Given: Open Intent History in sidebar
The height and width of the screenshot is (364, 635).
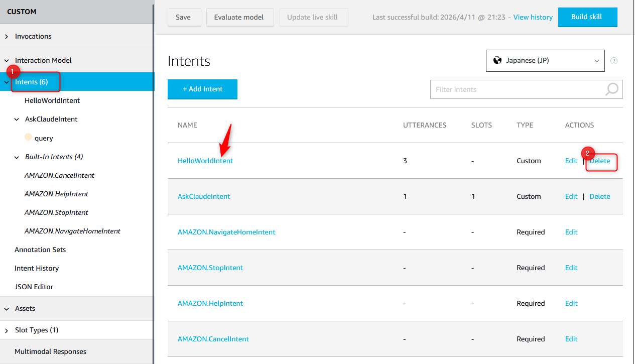Looking at the screenshot, I should (x=37, y=268).
